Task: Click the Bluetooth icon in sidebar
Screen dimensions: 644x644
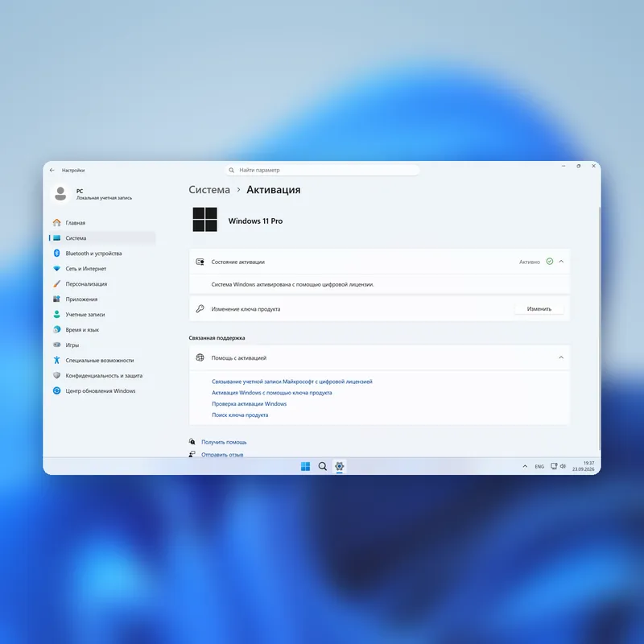Action: [x=56, y=253]
